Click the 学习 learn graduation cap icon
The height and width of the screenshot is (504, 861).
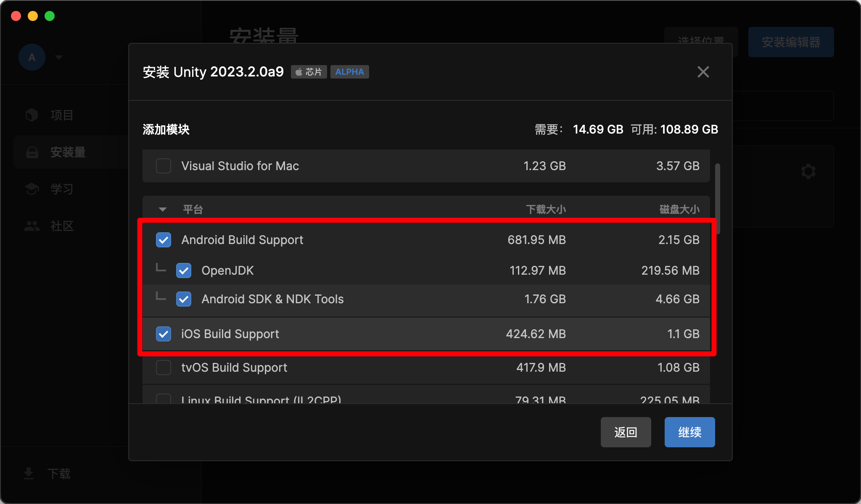(x=32, y=189)
